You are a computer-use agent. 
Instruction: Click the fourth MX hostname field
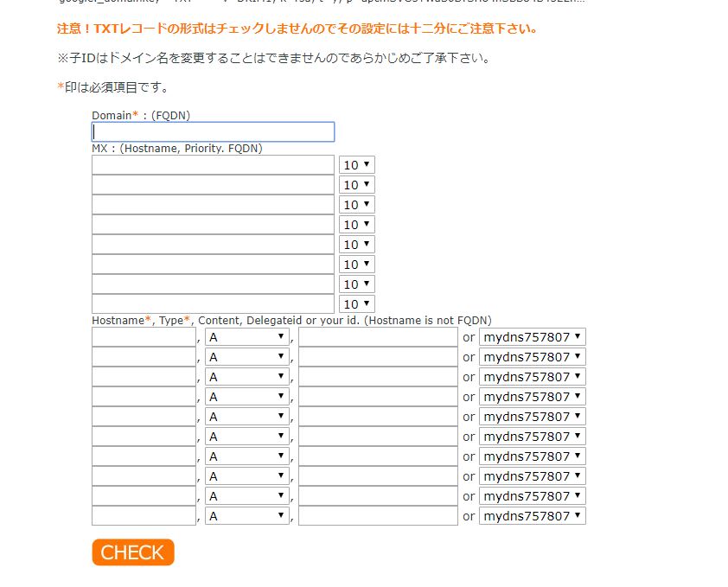tap(213, 225)
